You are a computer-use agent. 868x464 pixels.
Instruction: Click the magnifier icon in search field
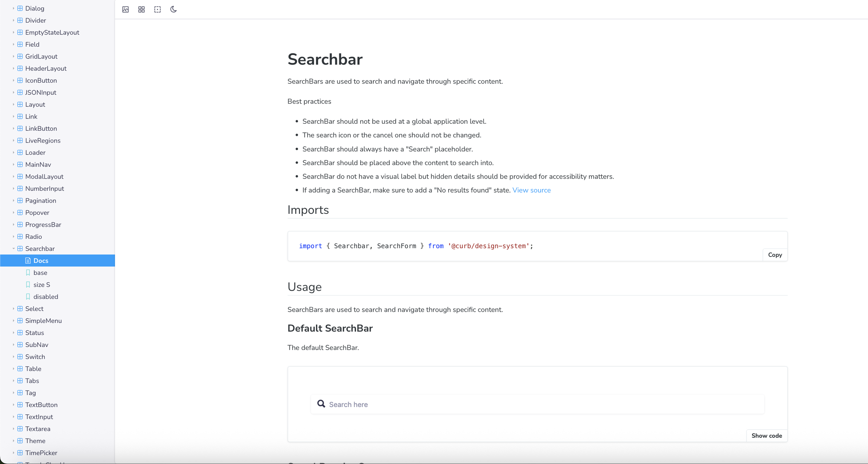(321, 404)
